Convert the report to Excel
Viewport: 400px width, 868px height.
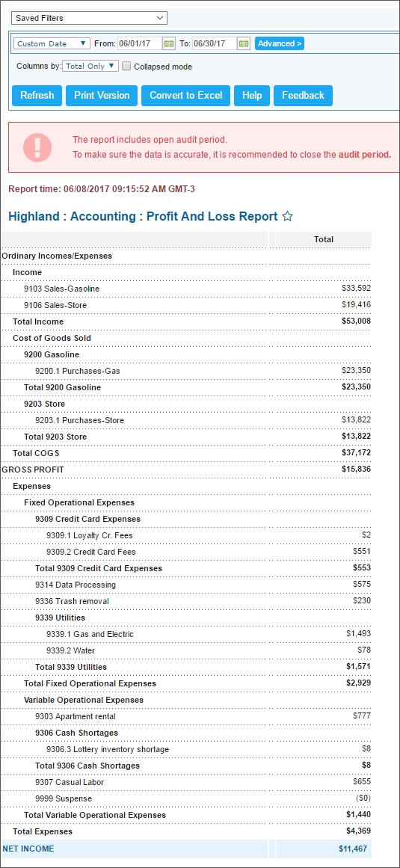pyautogui.click(x=186, y=95)
